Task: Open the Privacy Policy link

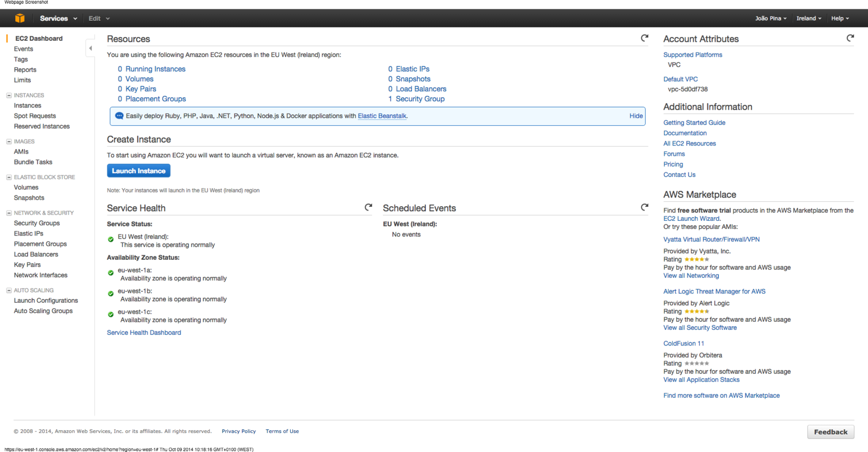Action: pyautogui.click(x=239, y=431)
